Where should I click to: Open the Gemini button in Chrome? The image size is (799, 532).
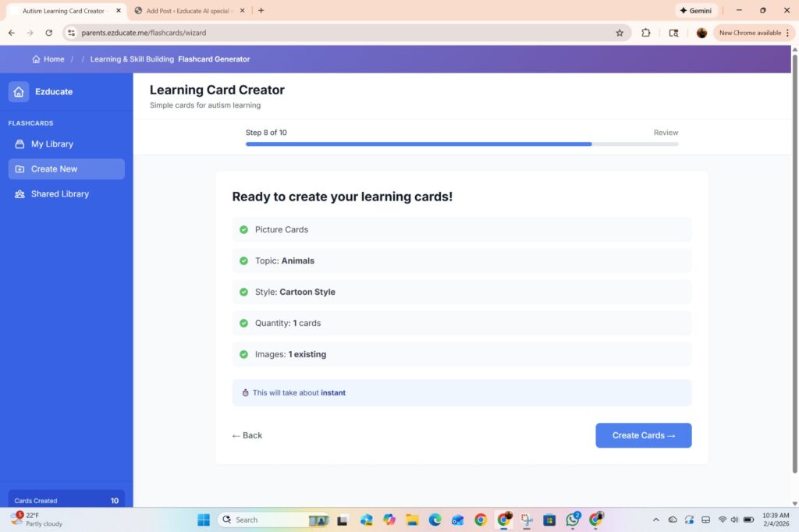[x=694, y=11]
